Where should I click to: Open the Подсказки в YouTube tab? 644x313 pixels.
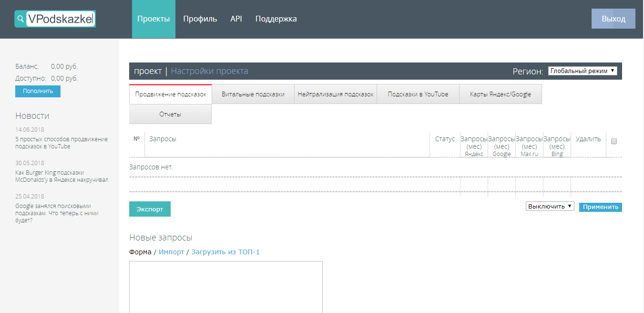tap(418, 94)
